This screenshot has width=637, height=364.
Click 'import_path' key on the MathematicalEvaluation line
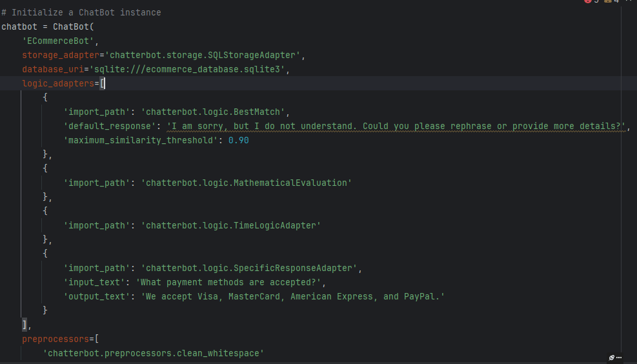[97, 183]
